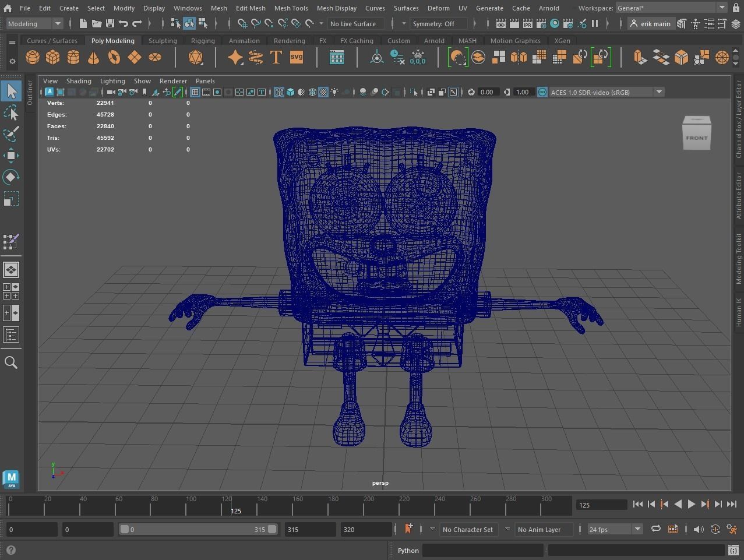Screen dimensions: 744x560
Task: Click the playback range slider
Action: coord(198,529)
